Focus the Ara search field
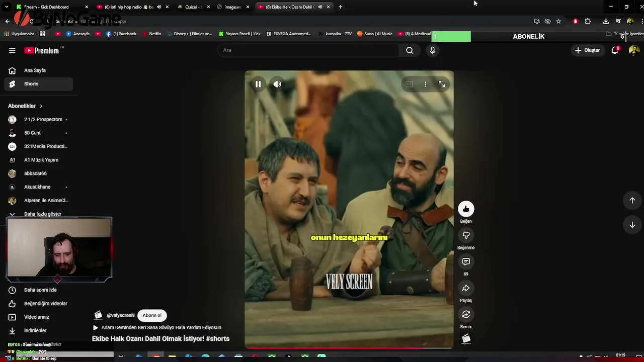Screen dimensions: 644x362 coord(308,50)
